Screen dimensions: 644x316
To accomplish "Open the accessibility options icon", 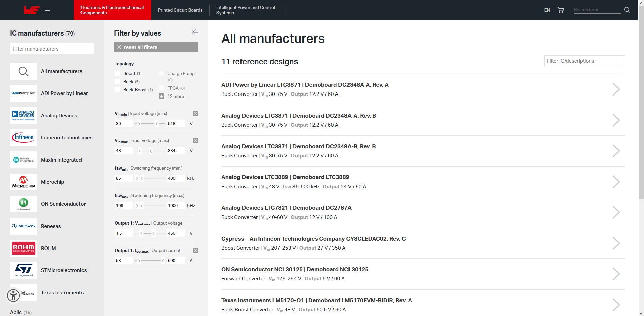I will [x=13, y=295].
